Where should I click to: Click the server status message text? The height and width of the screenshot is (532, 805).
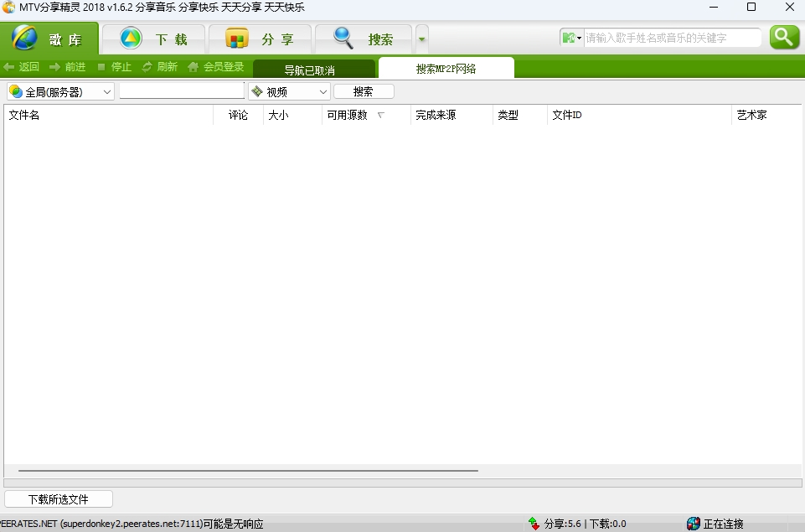click(132, 524)
